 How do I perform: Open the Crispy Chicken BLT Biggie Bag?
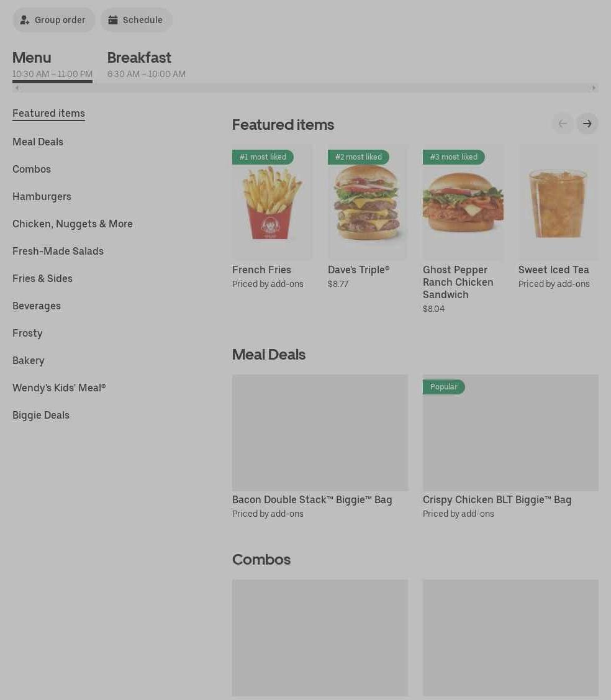click(497, 500)
